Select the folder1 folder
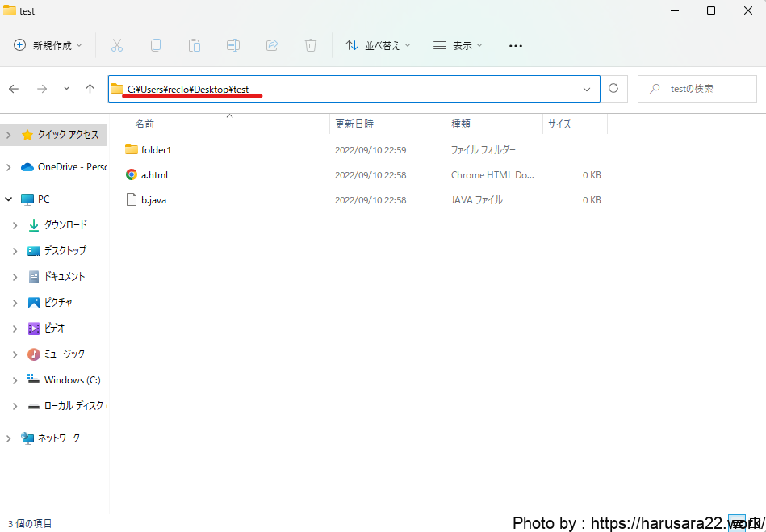The height and width of the screenshot is (532, 766). point(156,150)
